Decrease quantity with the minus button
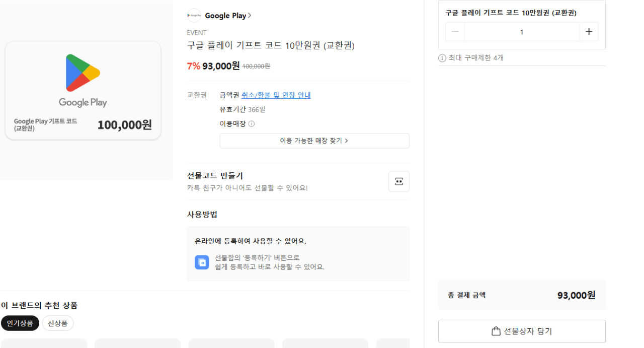The image size is (644, 348). pyautogui.click(x=455, y=31)
